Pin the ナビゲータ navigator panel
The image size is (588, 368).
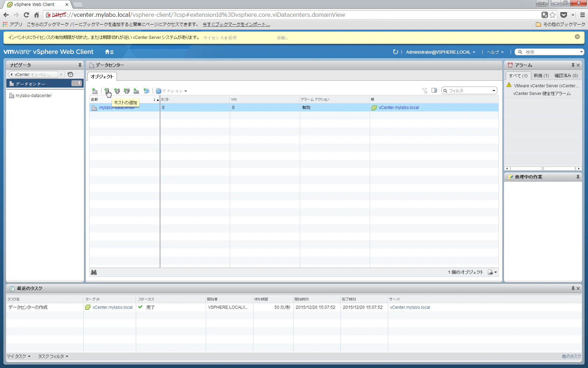[80, 65]
